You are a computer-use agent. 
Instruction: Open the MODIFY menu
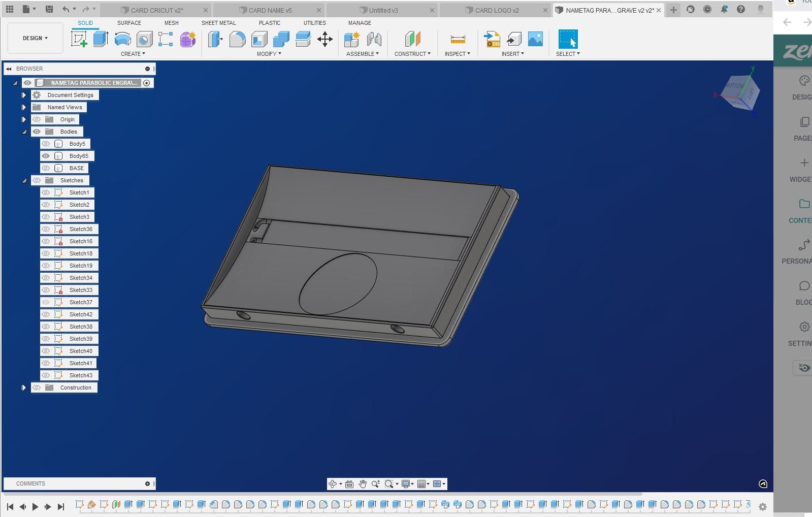pos(269,54)
